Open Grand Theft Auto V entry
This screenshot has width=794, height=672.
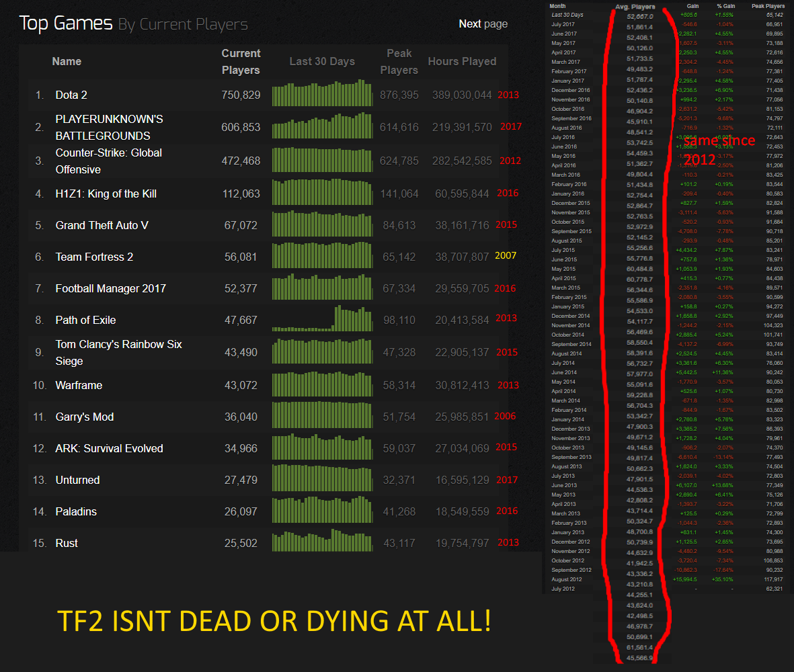[102, 225]
